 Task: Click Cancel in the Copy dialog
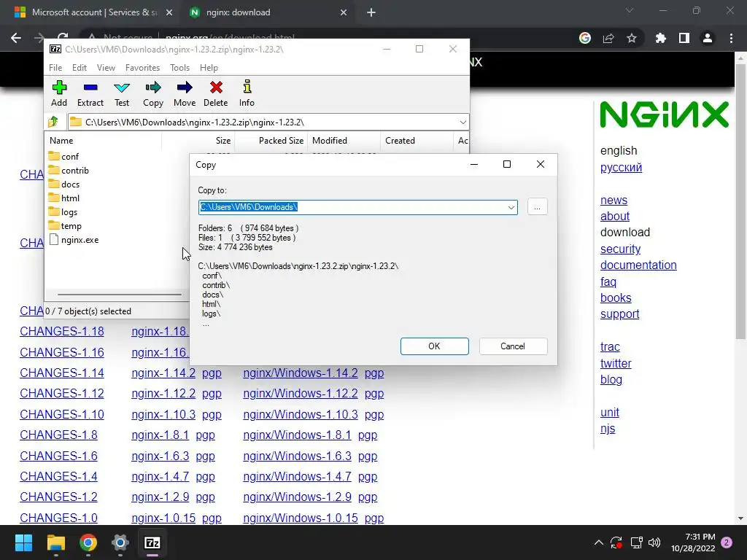513,346
